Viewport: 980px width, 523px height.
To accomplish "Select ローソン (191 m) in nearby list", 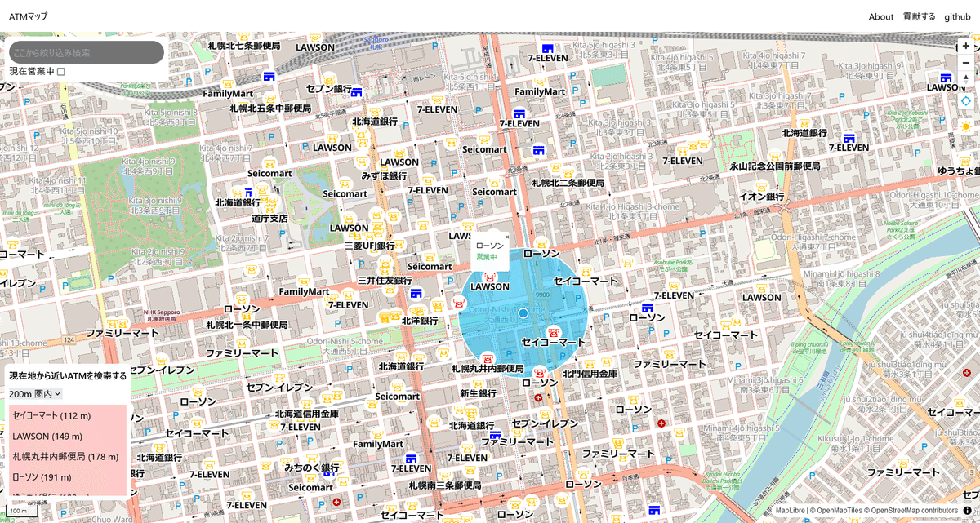I will click(68, 477).
